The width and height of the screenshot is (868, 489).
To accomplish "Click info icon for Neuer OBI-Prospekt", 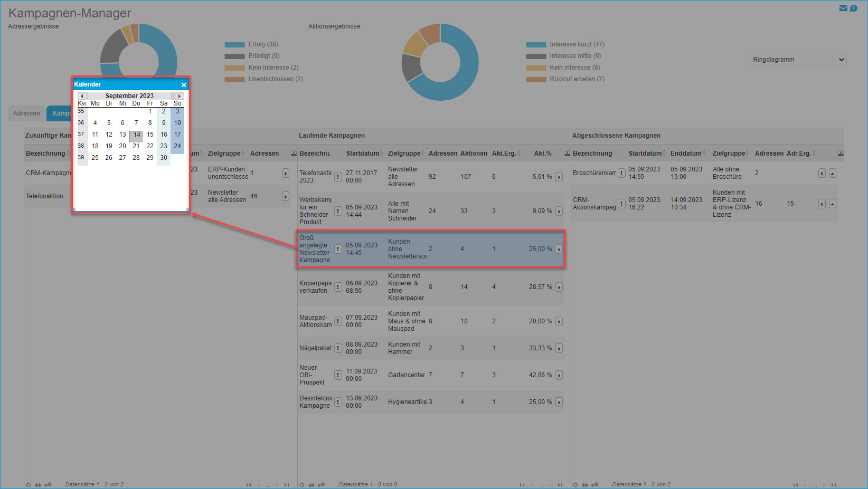I will coord(338,375).
